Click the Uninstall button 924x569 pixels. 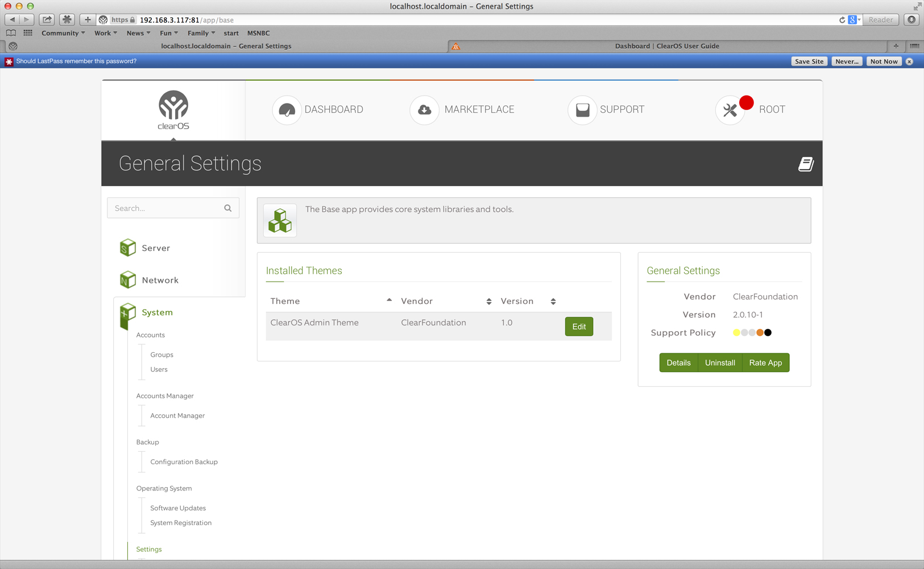pos(720,362)
